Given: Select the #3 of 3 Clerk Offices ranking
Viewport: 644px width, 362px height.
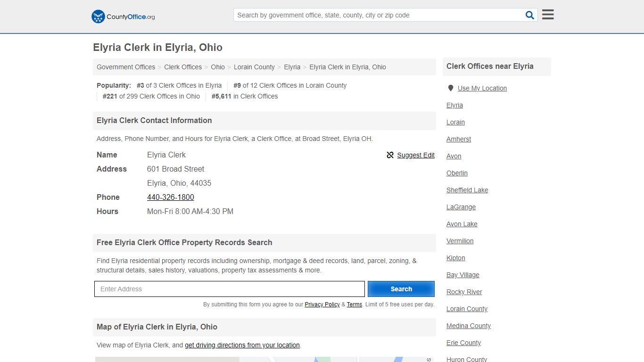Looking at the screenshot, I should (179, 85).
